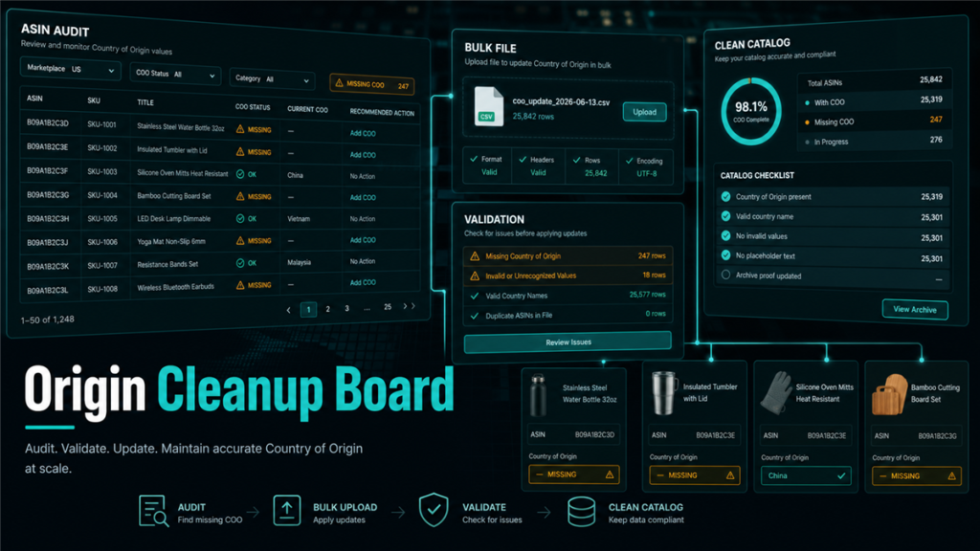Click Add COO for SKU-1004
The height and width of the screenshot is (551, 980).
click(x=363, y=197)
